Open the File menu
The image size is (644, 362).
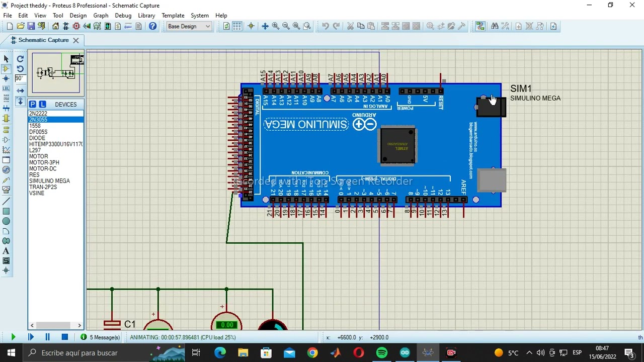tap(8, 16)
